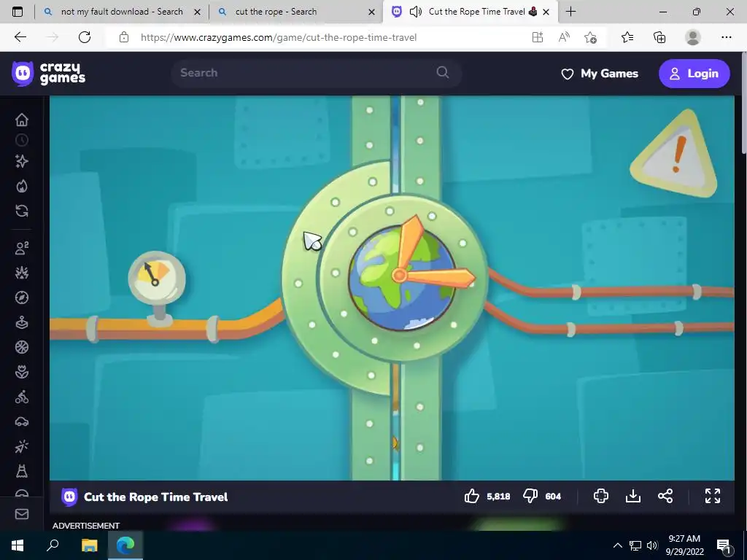Open the notification center

[x=724, y=547]
